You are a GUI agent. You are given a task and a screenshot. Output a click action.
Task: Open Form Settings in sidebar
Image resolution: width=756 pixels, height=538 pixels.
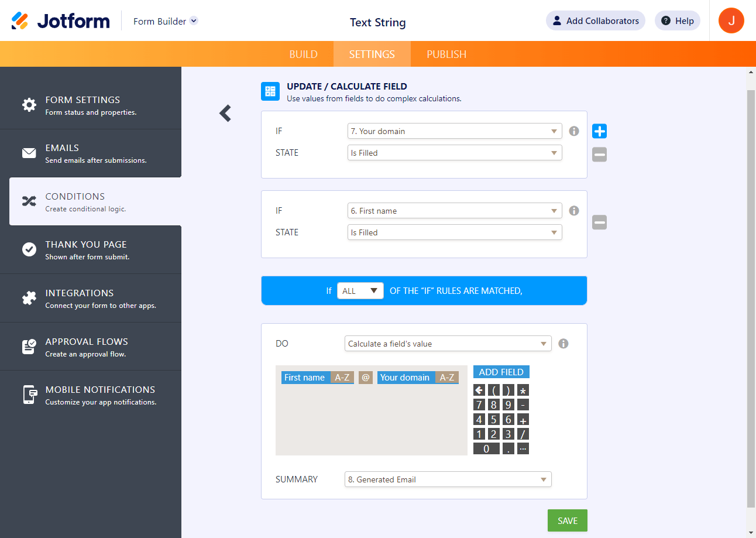[x=91, y=105]
